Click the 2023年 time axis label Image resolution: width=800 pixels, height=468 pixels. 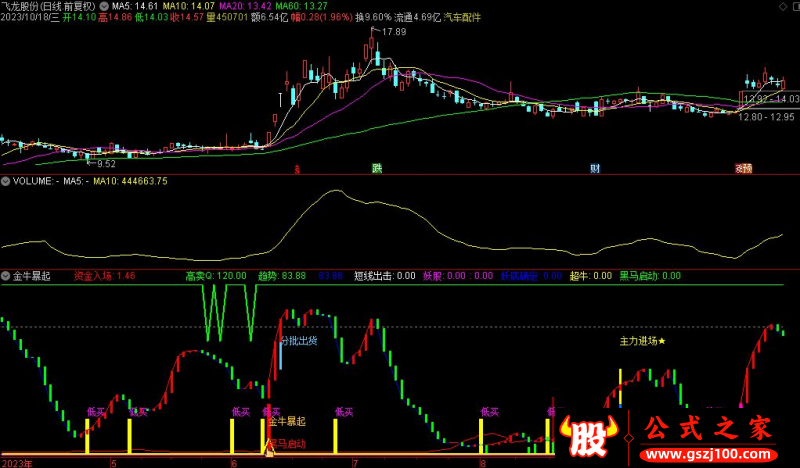(17, 463)
